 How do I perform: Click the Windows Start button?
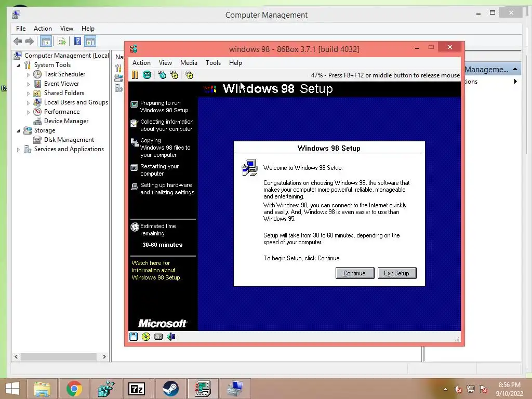(x=12, y=389)
